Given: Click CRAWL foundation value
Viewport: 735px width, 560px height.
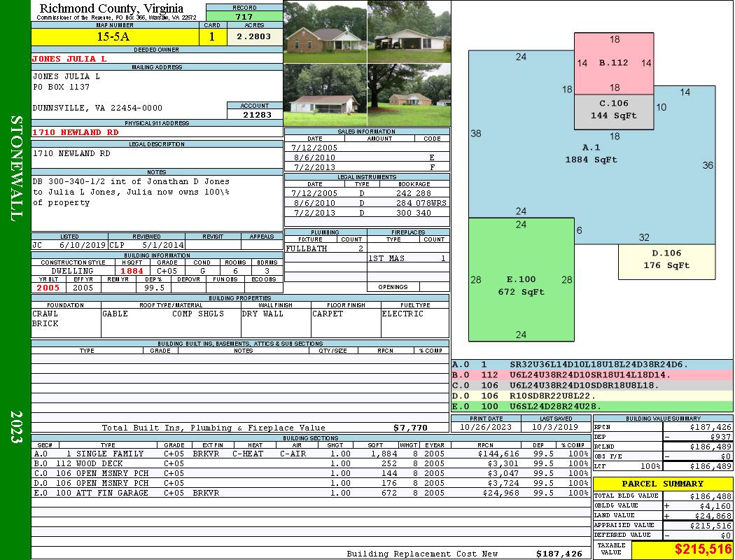Looking at the screenshot, I should [x=45, y=314].
